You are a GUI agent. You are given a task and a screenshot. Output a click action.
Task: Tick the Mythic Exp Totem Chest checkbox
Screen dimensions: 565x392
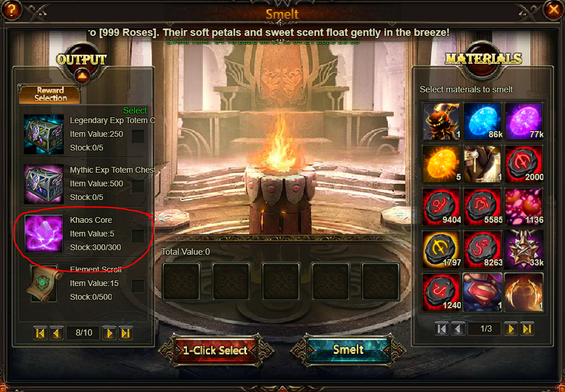pyautogui.click(x=138, y=186)
